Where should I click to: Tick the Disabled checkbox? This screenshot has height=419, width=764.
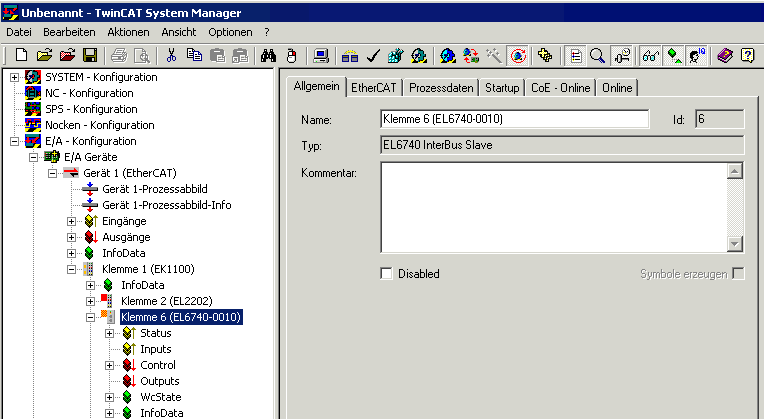point(386,273)
